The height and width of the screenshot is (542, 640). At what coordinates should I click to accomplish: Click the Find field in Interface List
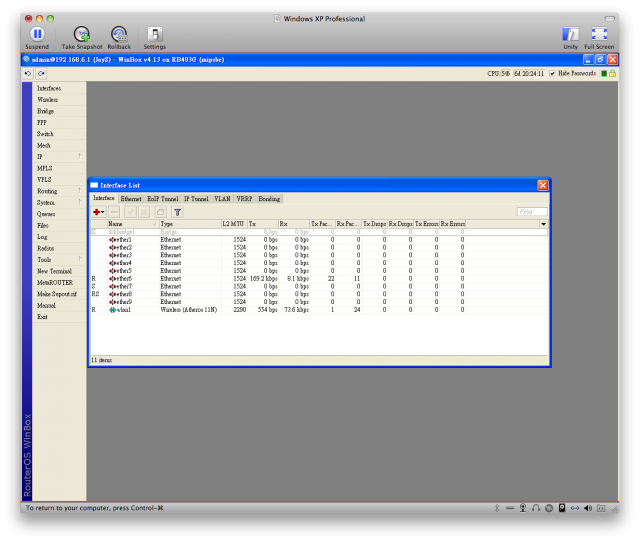pyautogui.click(x=532, y=212)
